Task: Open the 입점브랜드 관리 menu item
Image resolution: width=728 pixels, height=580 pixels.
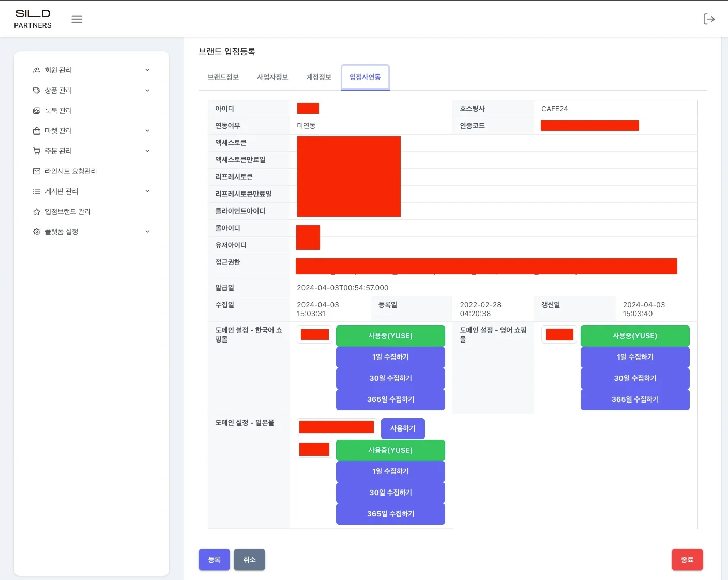Action: tap(68, 212)
